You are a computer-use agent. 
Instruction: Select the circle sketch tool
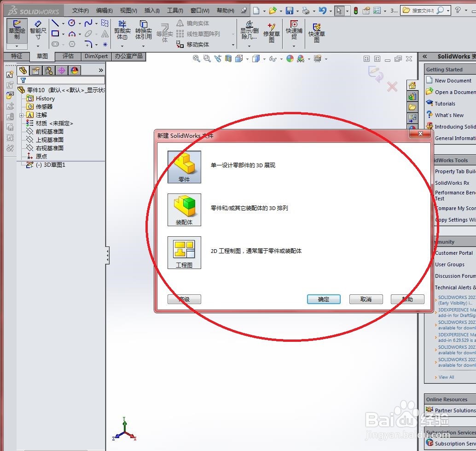[x=72, y=23]
